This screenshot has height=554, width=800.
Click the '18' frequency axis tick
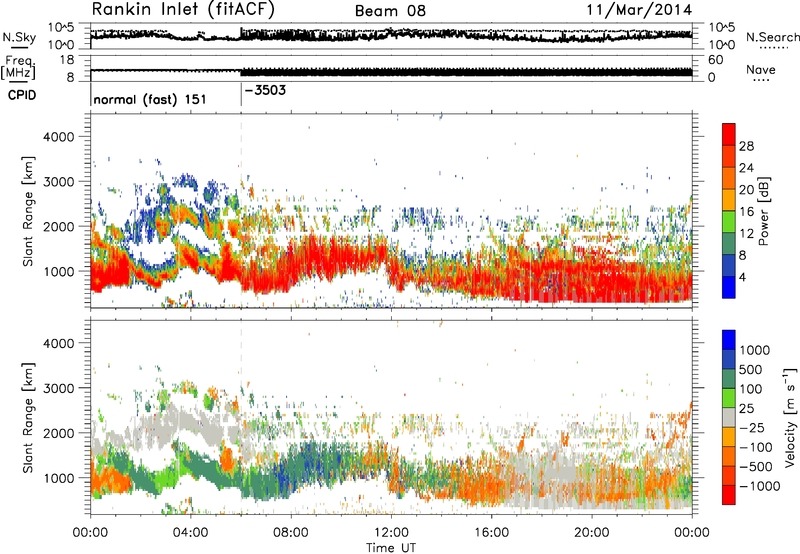coord(67,60)
